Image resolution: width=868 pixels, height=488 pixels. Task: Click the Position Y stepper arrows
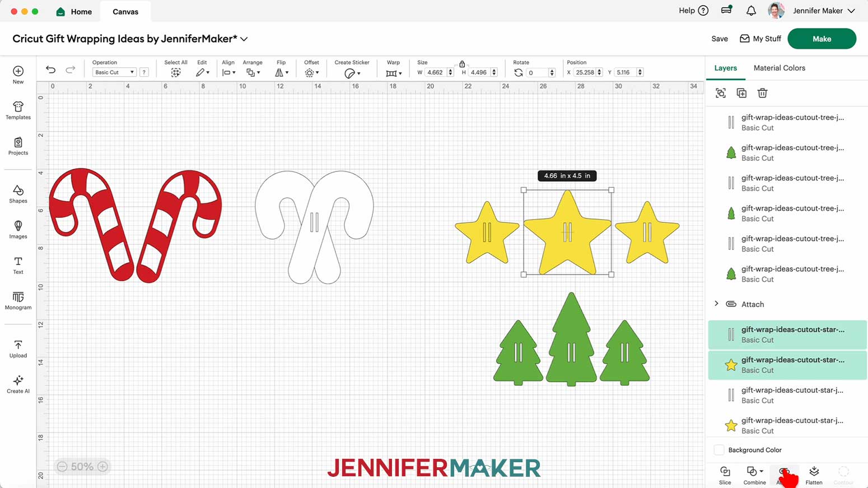click(x=640, y=72)
